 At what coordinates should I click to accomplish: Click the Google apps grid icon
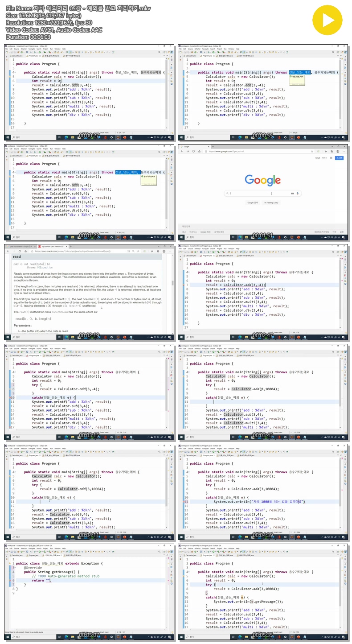tap(331, 158)
